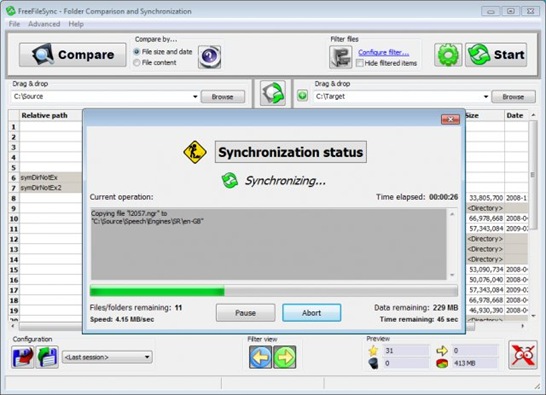
Task: Toggle left arrow filter view button
Action: pos(260,357)
